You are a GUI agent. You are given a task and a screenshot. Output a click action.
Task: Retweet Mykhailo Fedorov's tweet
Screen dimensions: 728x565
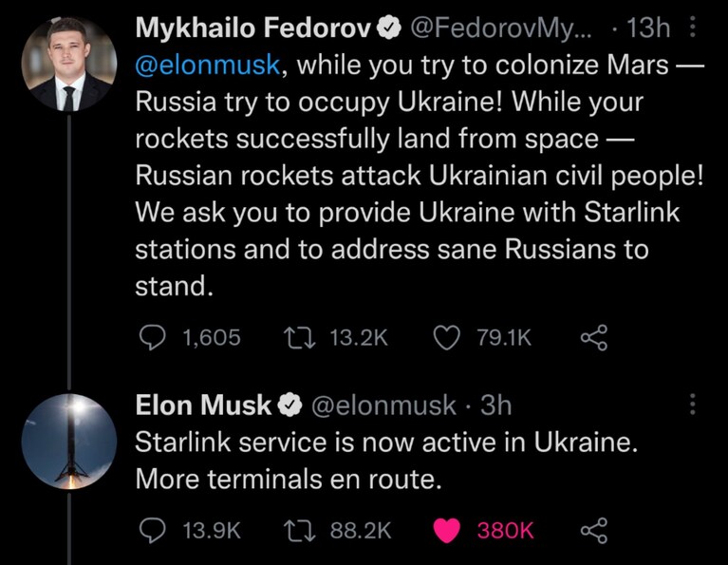pos(300,338)
